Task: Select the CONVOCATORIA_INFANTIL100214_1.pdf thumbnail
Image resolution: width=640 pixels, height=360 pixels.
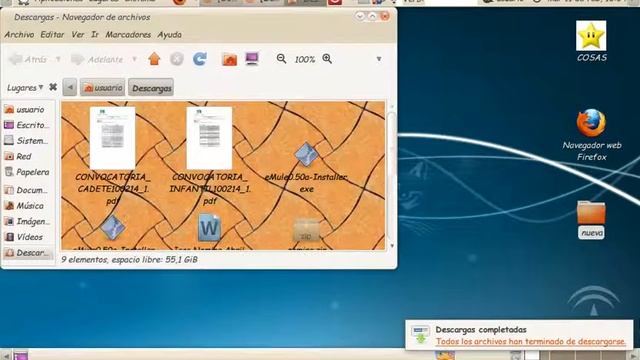Action: click(209, 138)
